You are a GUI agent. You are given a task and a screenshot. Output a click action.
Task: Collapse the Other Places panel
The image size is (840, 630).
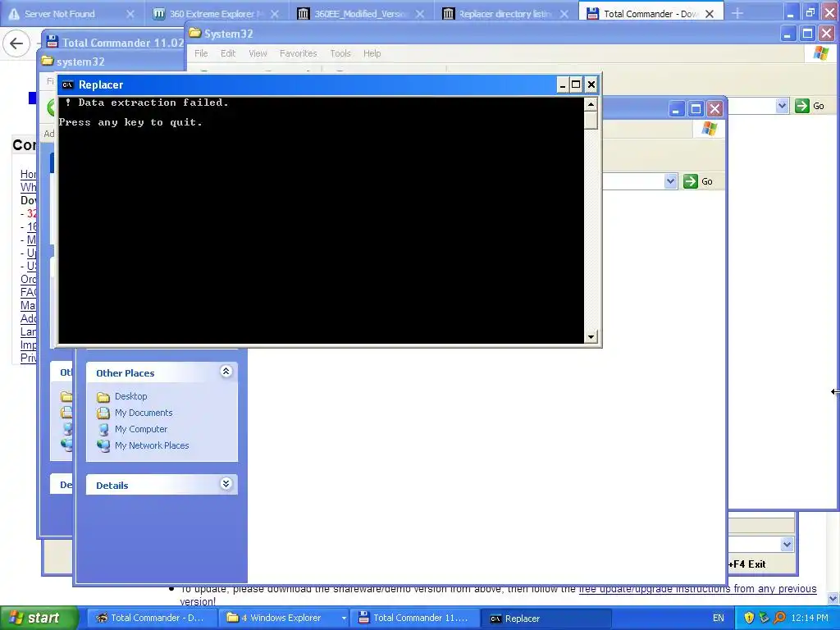[x=226, y=372]
